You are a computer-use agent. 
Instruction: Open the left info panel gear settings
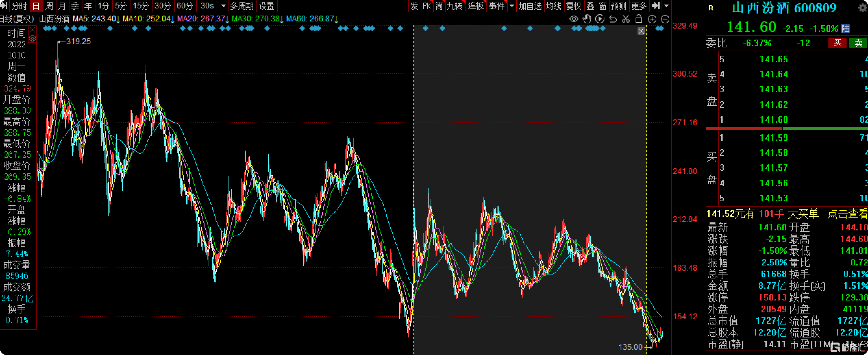point(32,38)
